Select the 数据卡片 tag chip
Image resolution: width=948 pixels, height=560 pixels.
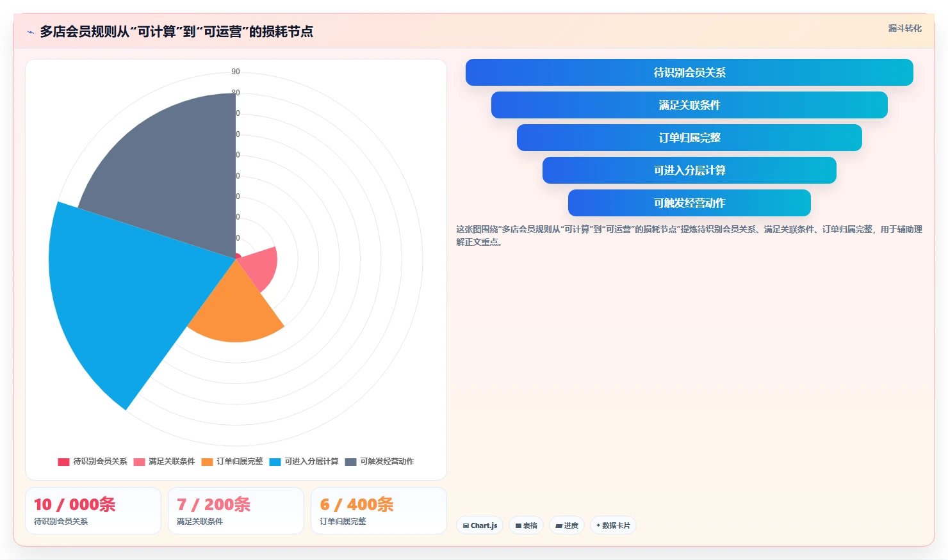pyautogui.click(x=613, y=525)
